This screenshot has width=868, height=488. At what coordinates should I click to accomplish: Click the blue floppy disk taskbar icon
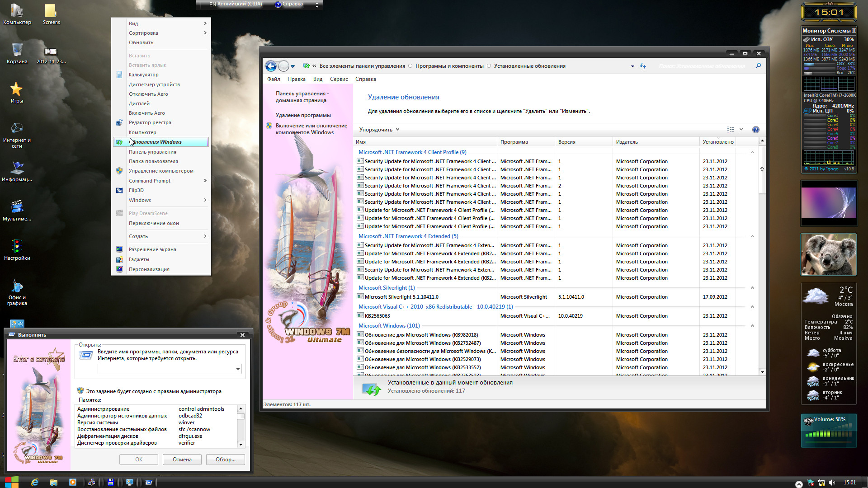click(x=110, y=482)
